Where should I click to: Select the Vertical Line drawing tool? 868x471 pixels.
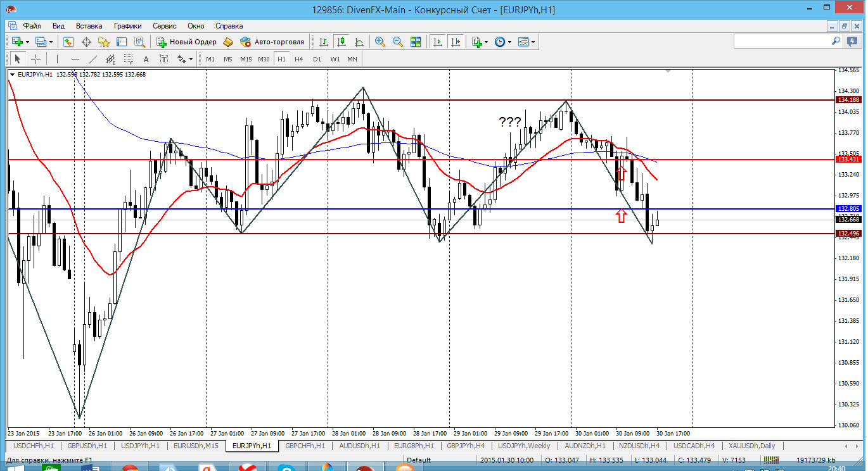point(57,59)
